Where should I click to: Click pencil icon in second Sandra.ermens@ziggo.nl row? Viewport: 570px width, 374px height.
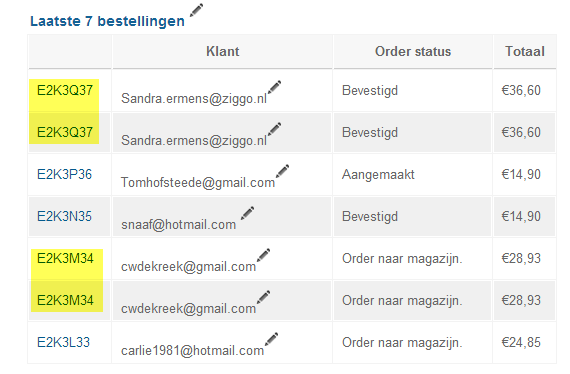click(x=274, y=129)
